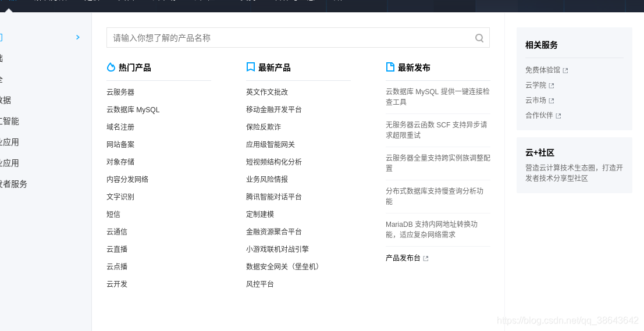644x331 pixels.
Task: Click 云+社区 description text
Action: (x=574, y=173)
